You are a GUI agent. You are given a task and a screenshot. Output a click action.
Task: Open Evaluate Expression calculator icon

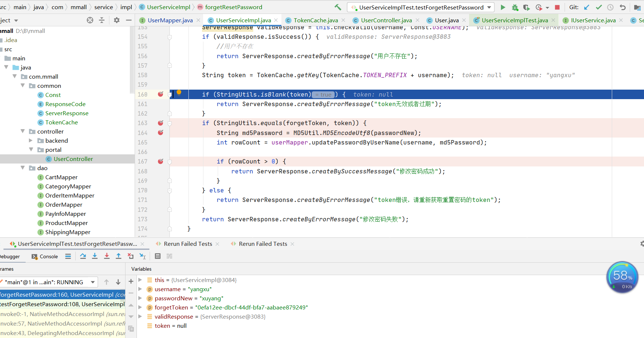coord(158,256)
